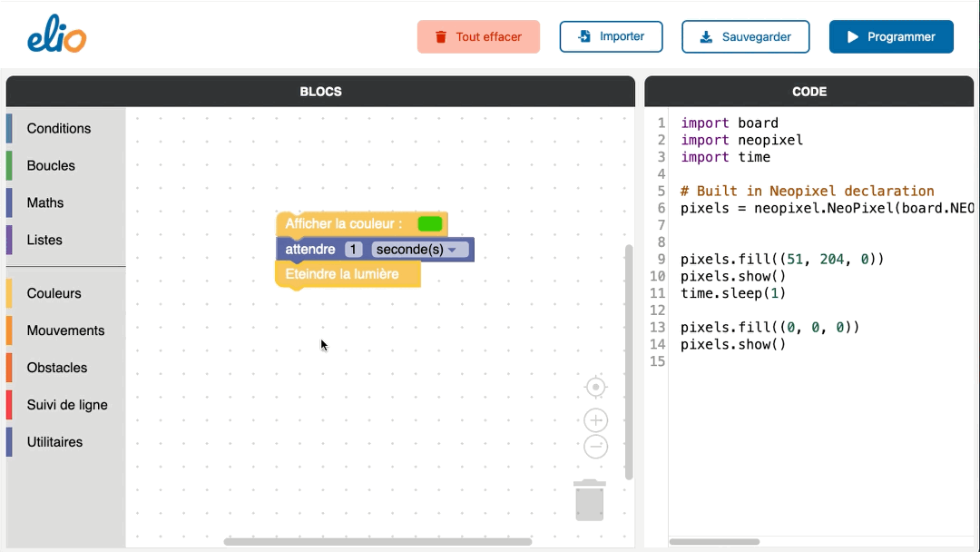
Task: Select the Maths category
Action: click(x=45, y=203)
